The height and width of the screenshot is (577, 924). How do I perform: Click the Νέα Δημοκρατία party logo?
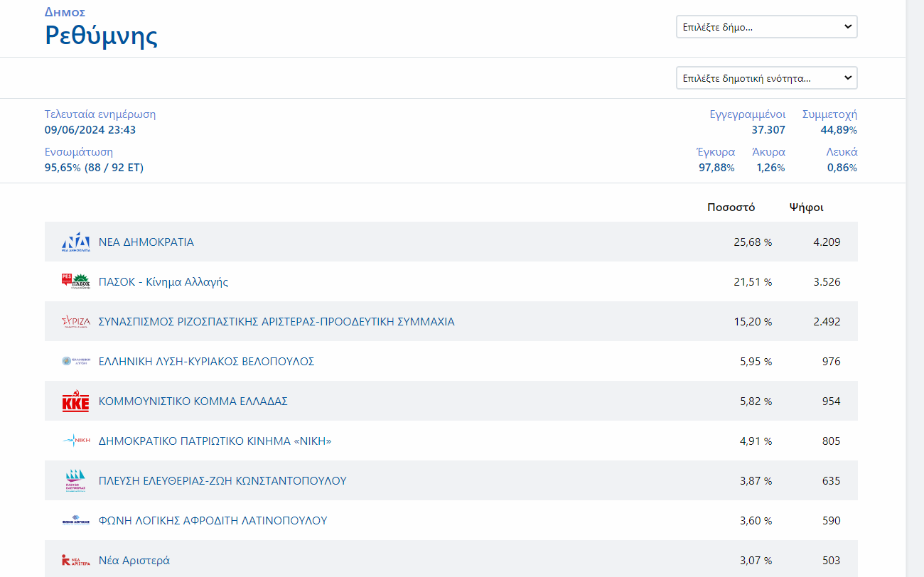point(75,242)
